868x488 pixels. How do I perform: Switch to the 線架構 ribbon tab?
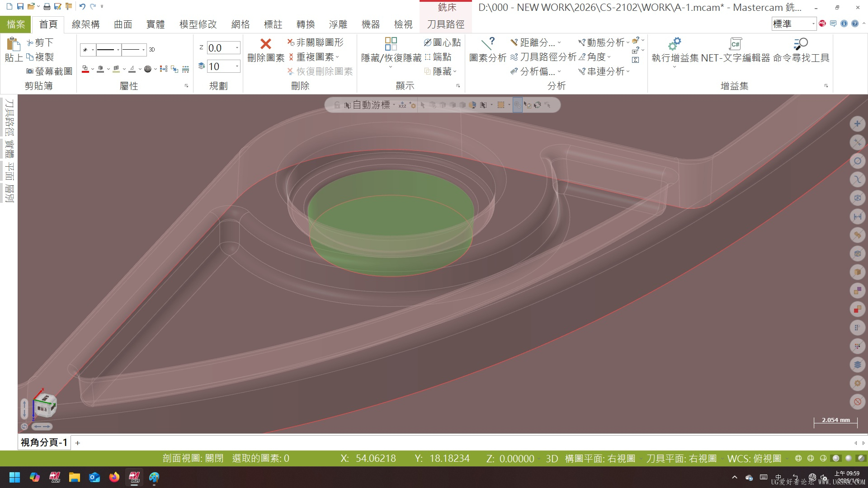[x=85, y=24]
